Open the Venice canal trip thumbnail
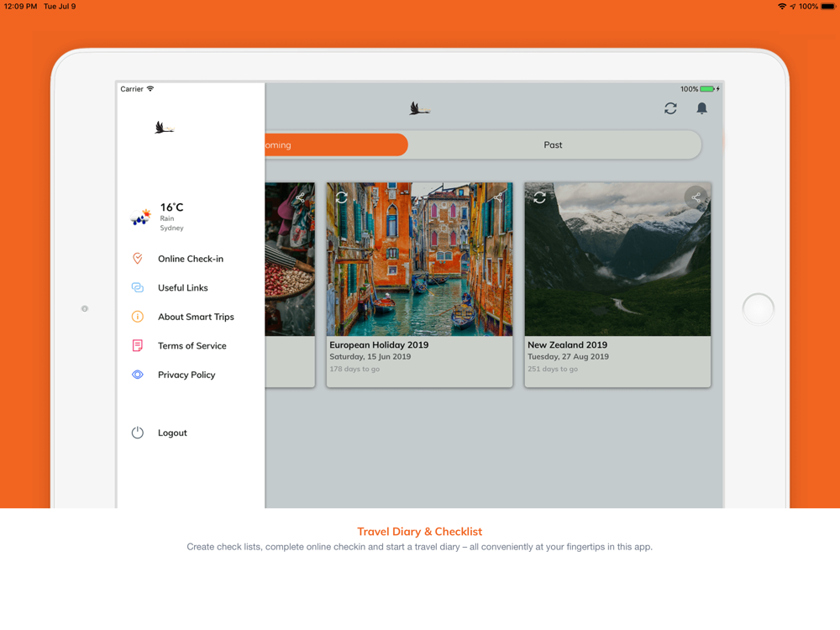840x630 pixels. [419, 260]
